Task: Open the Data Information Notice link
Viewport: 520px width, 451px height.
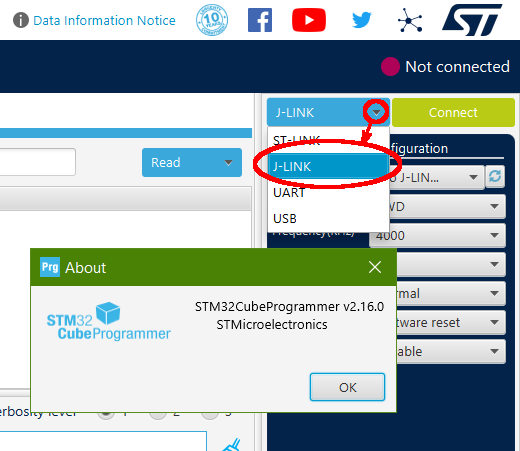Action: pos(104,21)
